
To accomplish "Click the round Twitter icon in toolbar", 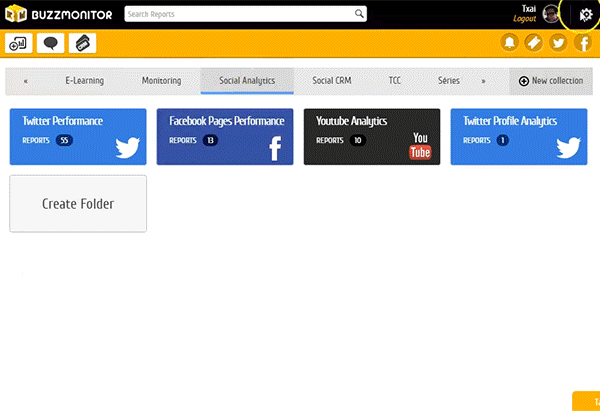I will (558, 43).
